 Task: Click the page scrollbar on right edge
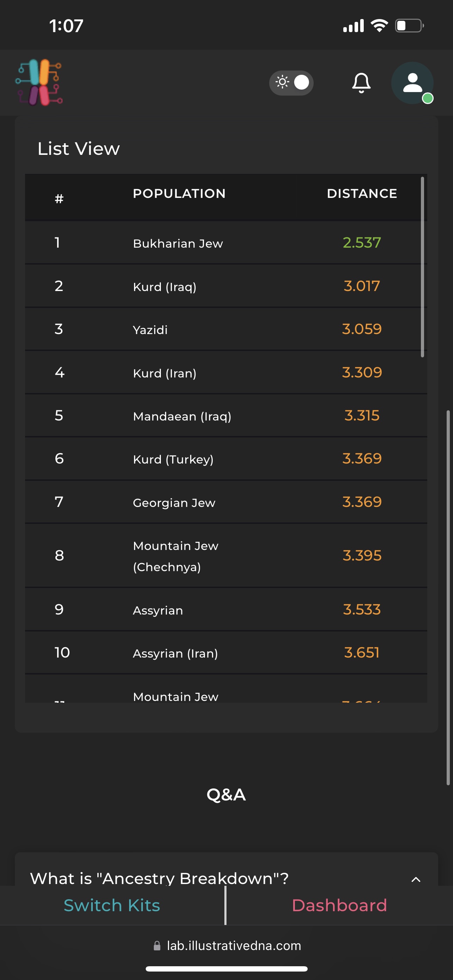(x=448, y=597)
